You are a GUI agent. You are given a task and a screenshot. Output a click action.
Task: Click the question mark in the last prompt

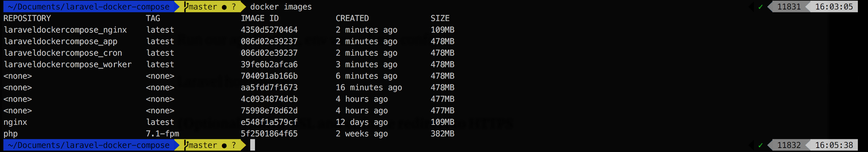pos(234,145)
